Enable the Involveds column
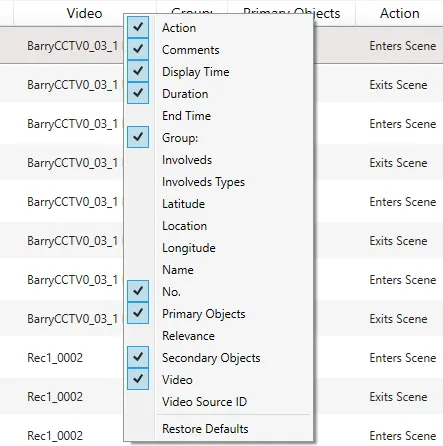The image size is (443, 446). coord(187,160)
